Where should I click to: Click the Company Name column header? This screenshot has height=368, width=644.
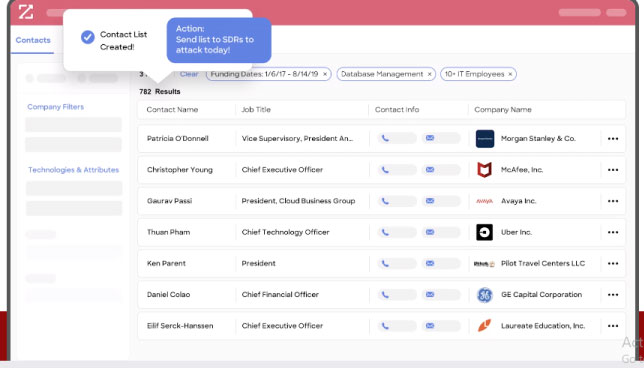(x=503, y=110)
